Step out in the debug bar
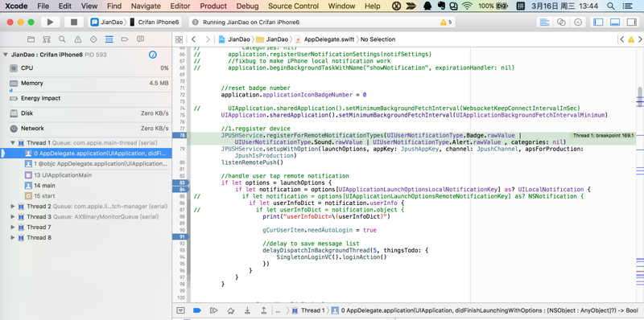Image resolution: width=644 pixels, height=320 pixels. coord(264,310)
